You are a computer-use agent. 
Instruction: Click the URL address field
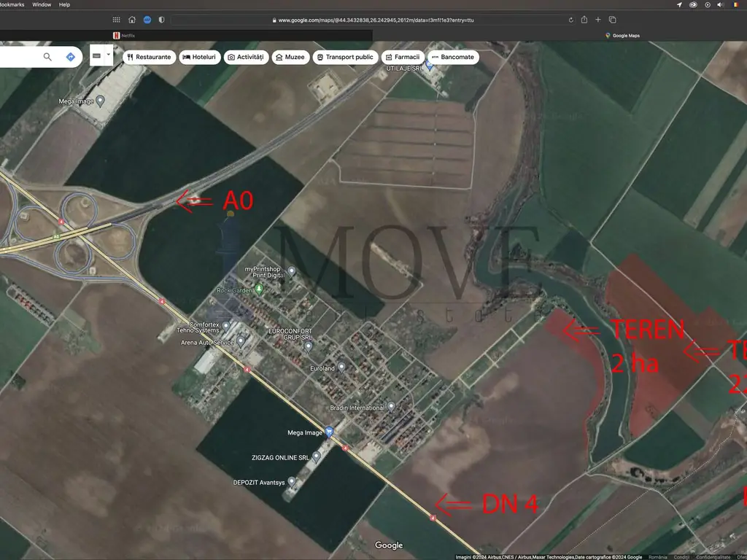point(373,20)
